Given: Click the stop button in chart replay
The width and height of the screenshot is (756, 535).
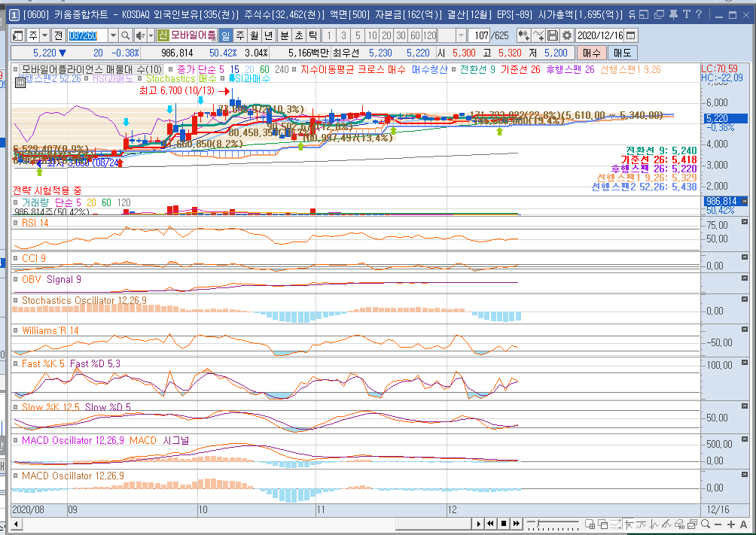Looking at the screenshot, I should coord(503,524).
